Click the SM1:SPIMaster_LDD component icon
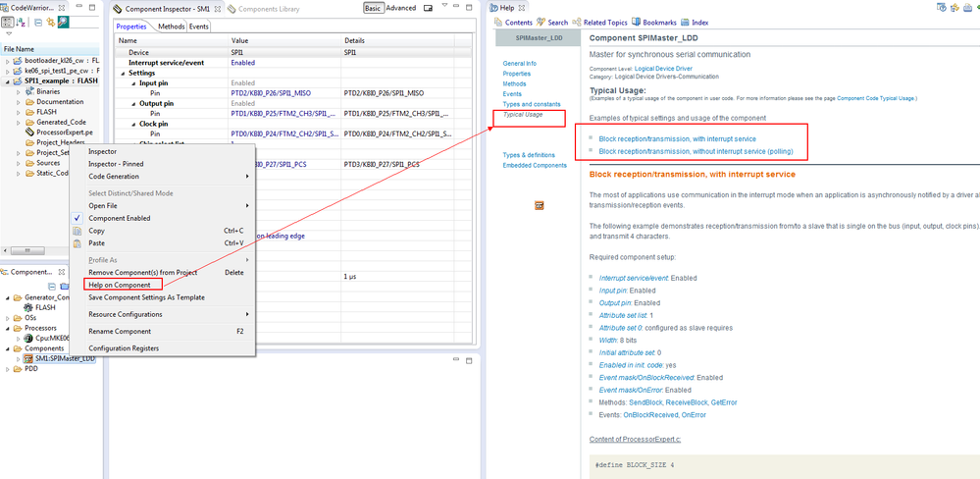The image size is (980, 479). click(28, 359)
